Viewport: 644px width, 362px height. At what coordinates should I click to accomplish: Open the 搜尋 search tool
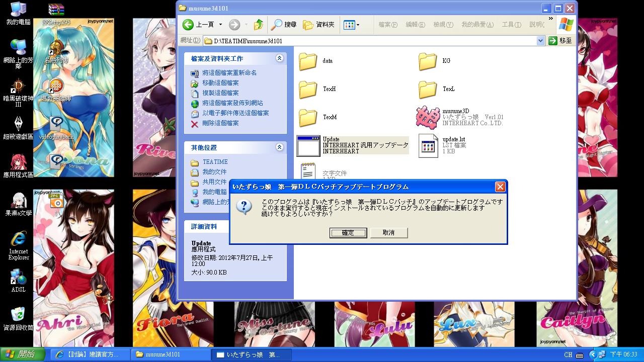[x=284, y=25]
